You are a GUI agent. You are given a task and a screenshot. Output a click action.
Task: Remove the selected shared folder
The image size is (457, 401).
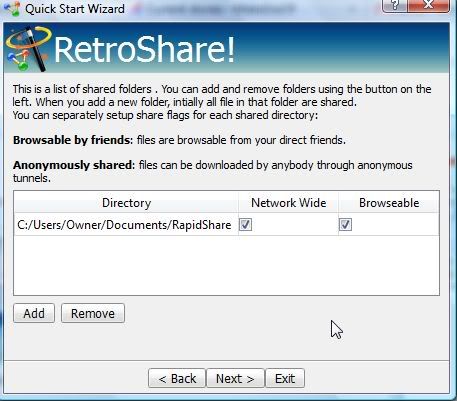point(93,313)
